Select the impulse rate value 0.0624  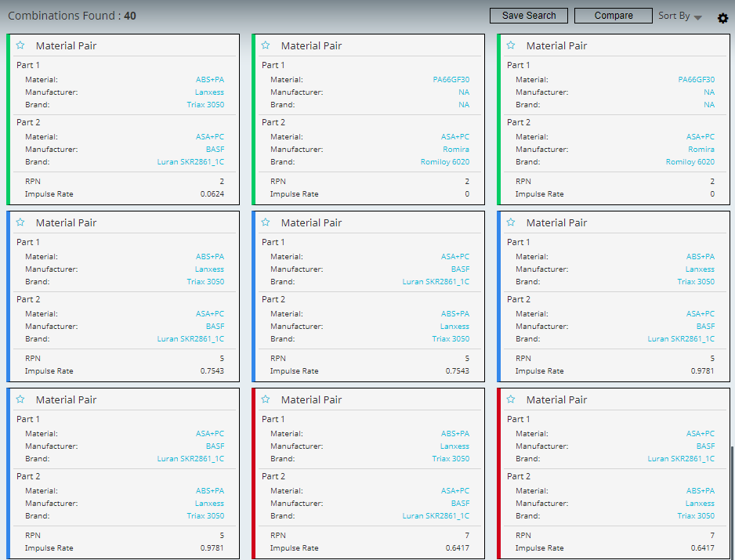[212, 194]
